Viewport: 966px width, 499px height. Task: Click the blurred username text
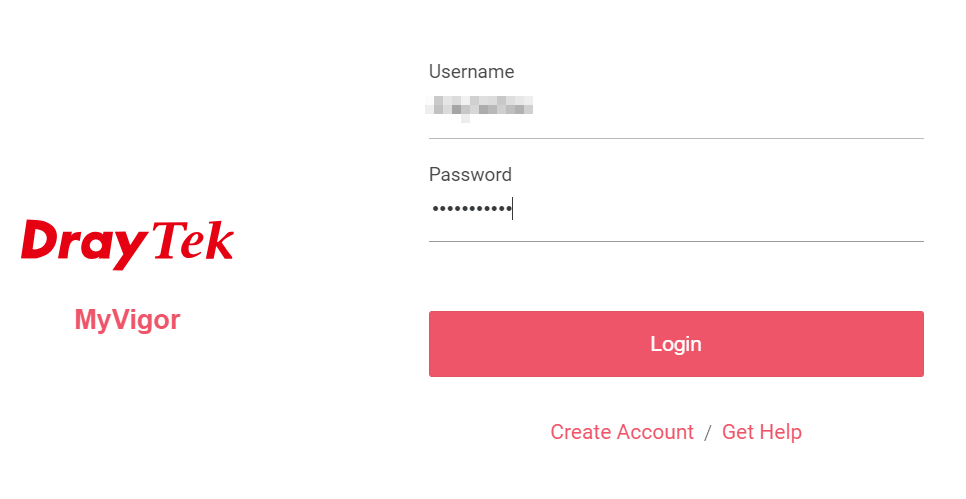tap(479, 107)
